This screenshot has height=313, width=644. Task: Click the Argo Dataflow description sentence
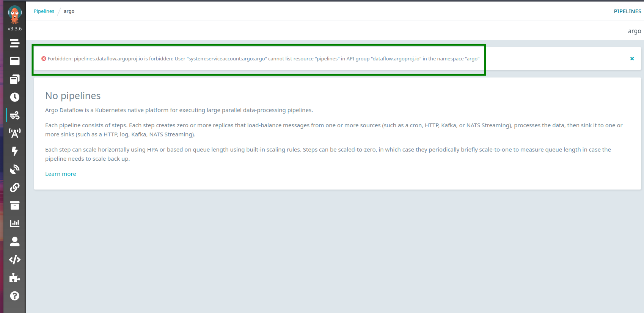pos(179,110)
